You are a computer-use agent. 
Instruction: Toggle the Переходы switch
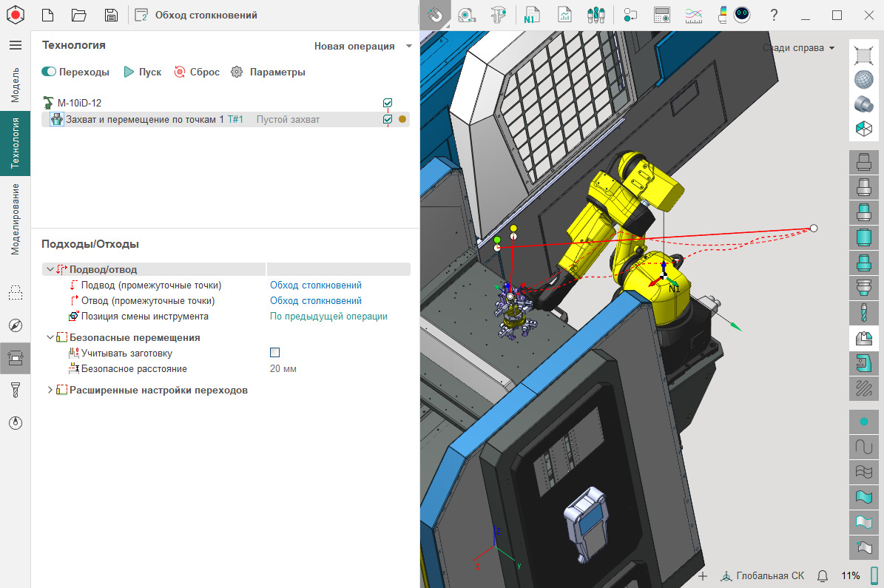[x=49, y=72]
